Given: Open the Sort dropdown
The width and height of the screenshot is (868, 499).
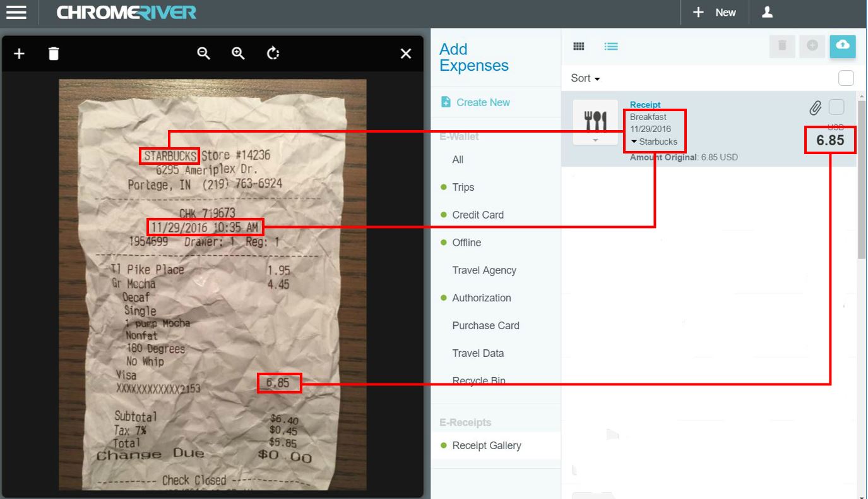Looking at the screenshot, I should pos(585,78).
